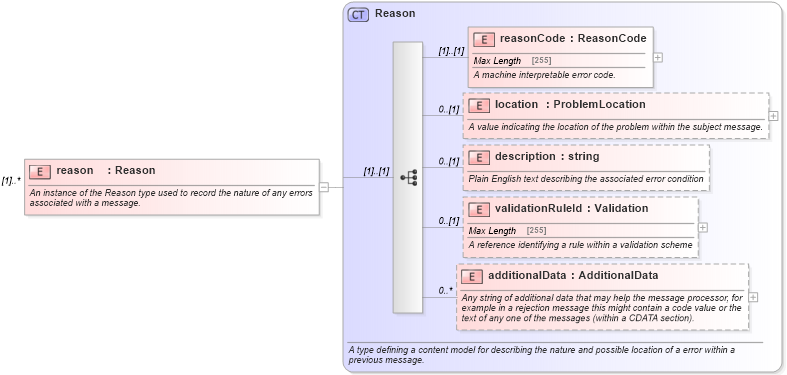Screen dimensions: 787x375
Task: Click the location element description text
Action: tap(616, 127)
